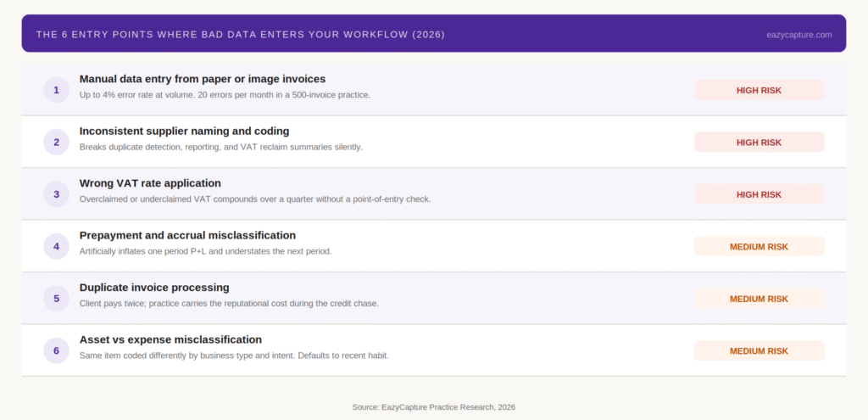868x420 pixels.
Task: Select the number 3 circle badge
Action: click(x=56, y=194)
